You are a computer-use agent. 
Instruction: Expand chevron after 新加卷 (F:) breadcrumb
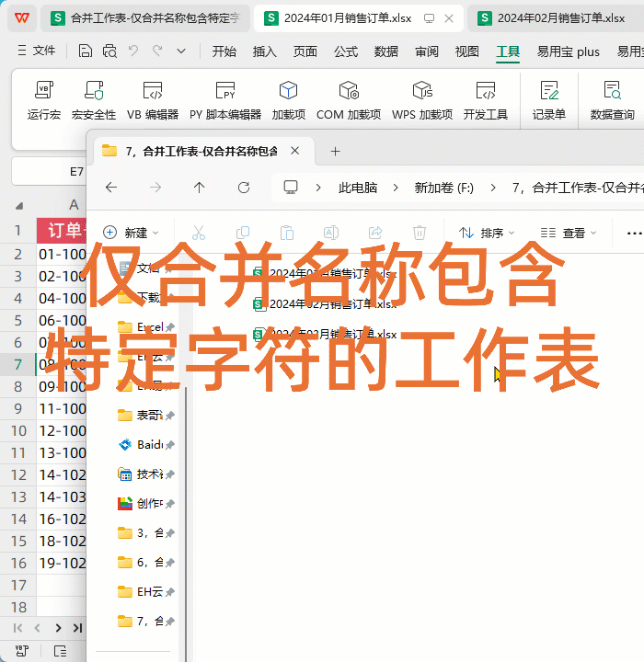[493, 188]
